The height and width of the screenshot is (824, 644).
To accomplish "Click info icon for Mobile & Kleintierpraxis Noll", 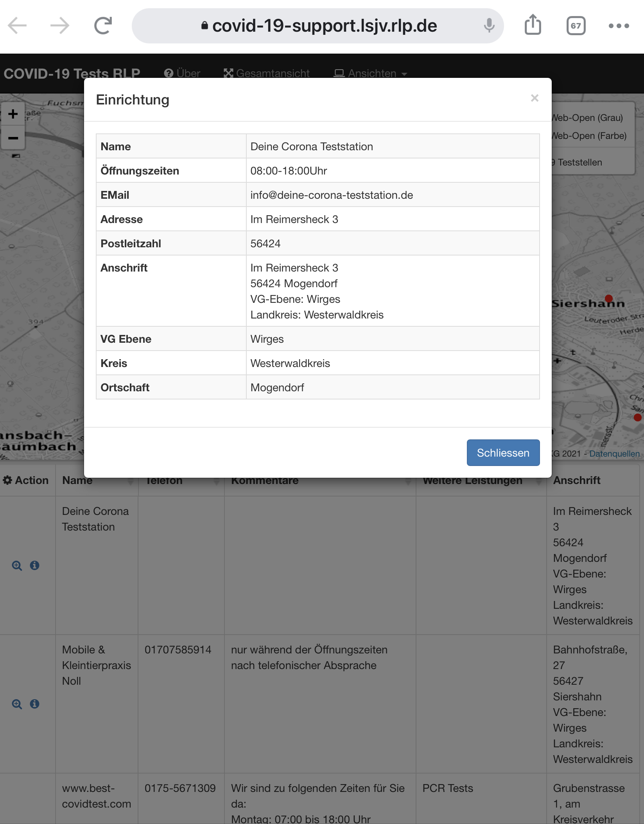I will (35, 704).
